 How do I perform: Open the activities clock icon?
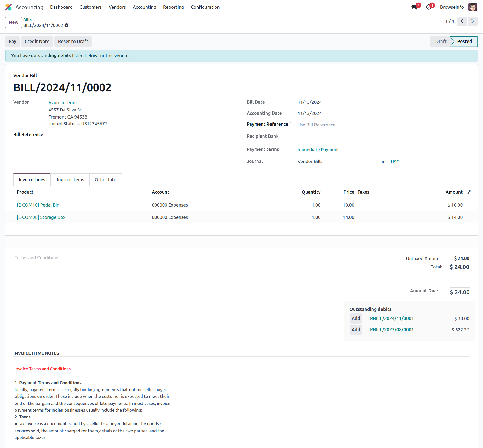point(429,7)
